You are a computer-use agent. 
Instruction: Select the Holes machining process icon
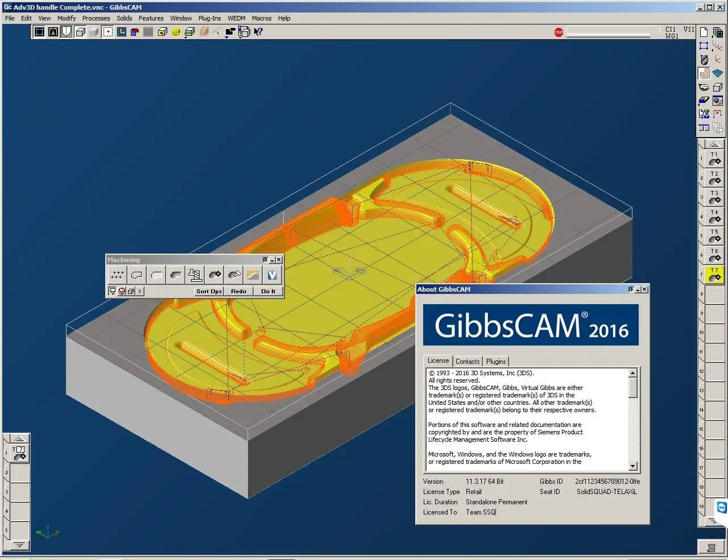coord(117,275)
